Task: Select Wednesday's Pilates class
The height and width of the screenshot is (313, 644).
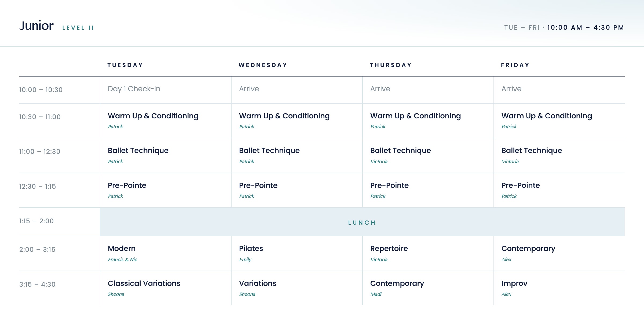Action: [x=251, y=249]
